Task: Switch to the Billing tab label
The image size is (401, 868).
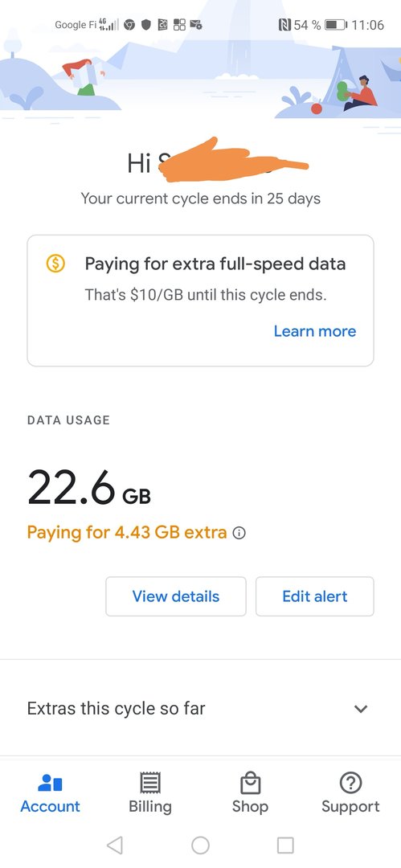Action: [x=150, y=807]
